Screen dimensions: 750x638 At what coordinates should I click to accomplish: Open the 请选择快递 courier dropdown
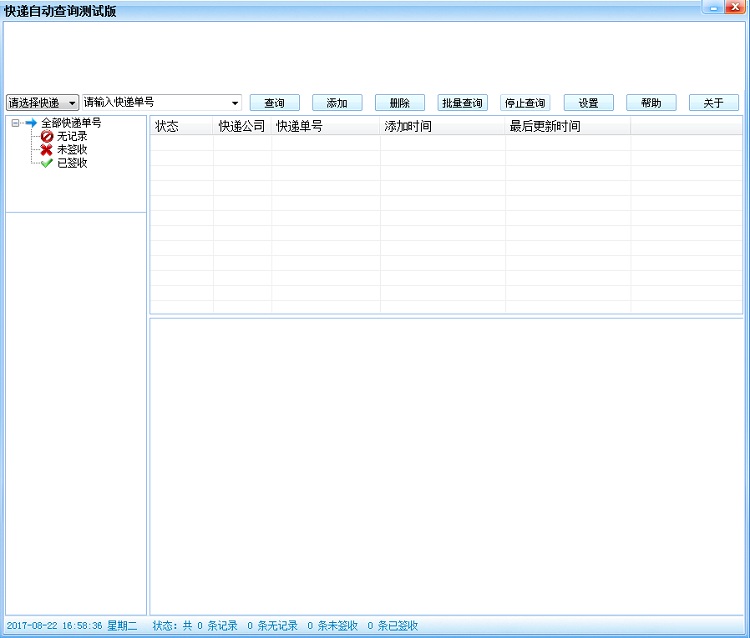42,103
